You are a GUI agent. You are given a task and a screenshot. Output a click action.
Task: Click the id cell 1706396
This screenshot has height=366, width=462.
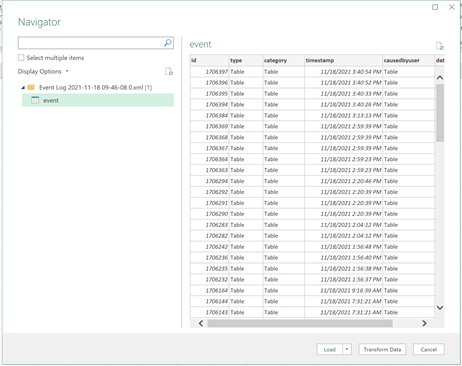point(209,83)
